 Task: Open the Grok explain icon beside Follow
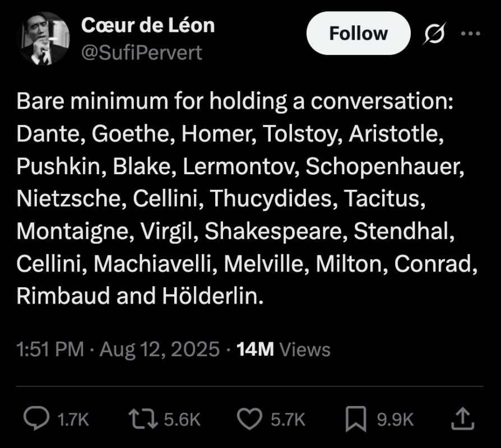(433, 34)
